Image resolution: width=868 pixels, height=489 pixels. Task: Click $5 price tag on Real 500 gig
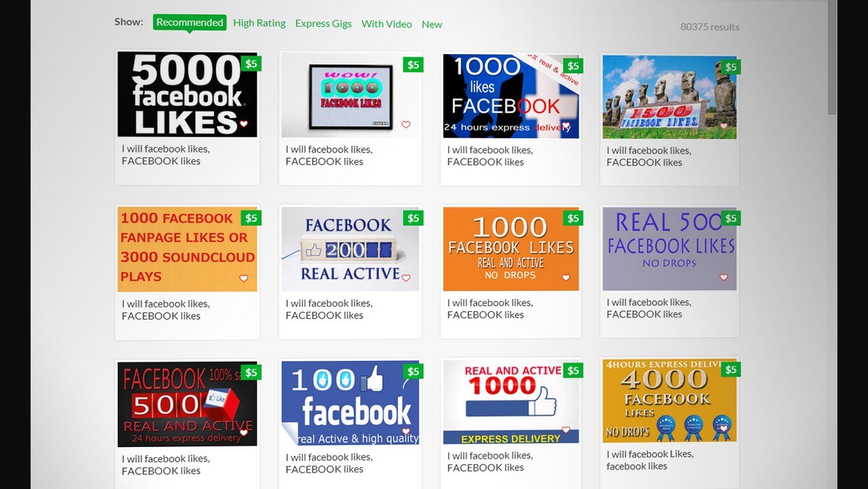[x=731, y=218]
